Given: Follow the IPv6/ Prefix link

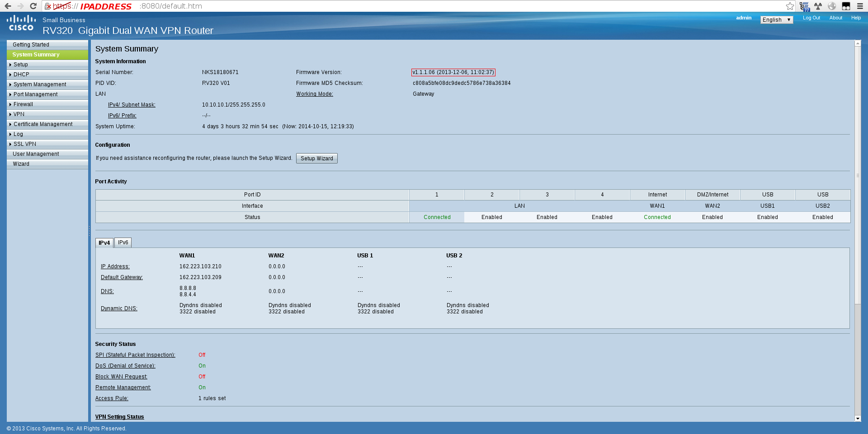Looking at the screenshot, I should [122, 116].
